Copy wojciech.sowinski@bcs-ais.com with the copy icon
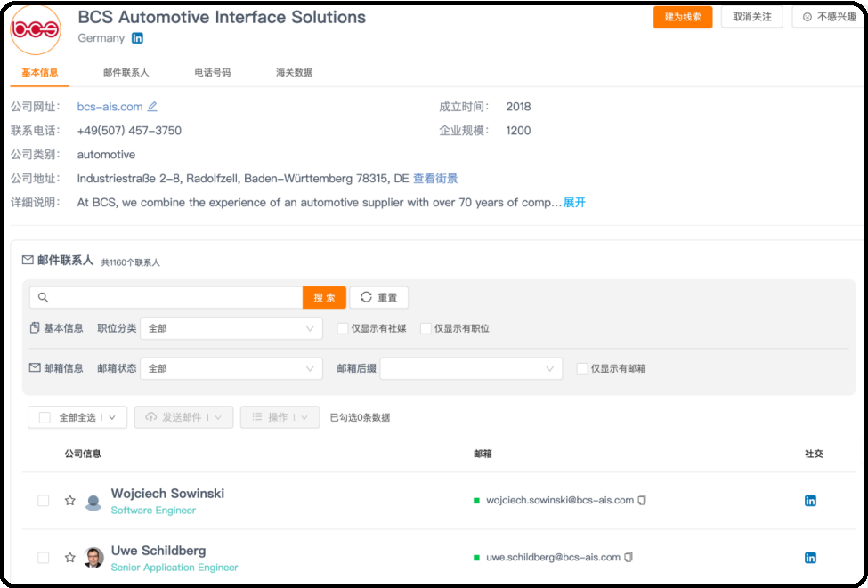This screenshot has width=868, height=588. (x=642, y=500)
